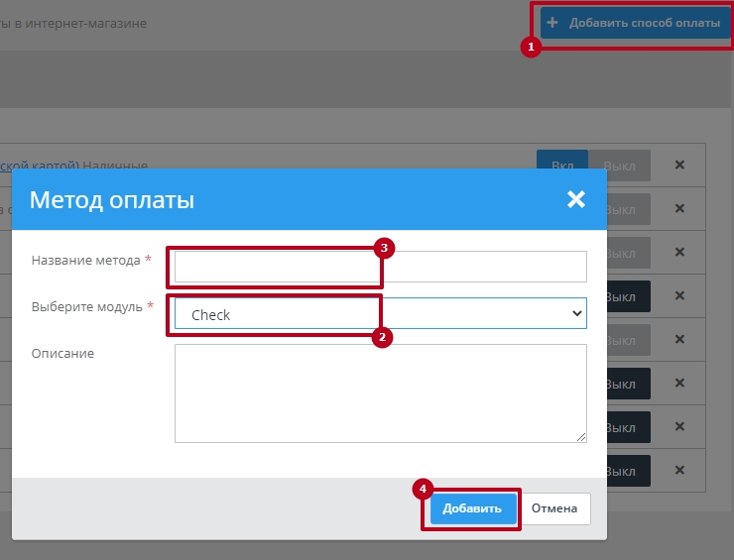This screenshot has width=734, height=560.
Task: Open the Выберите модуль dropdown
Action: point(381,314)
